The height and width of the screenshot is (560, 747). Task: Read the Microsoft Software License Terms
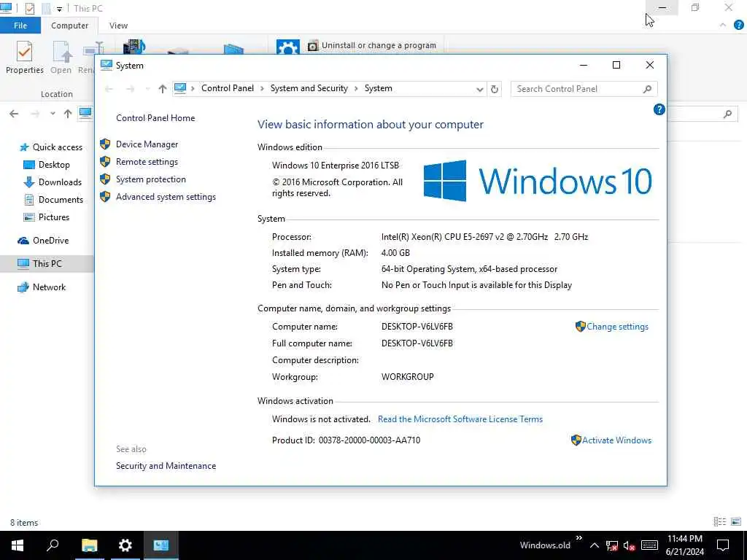pos(460,419)
